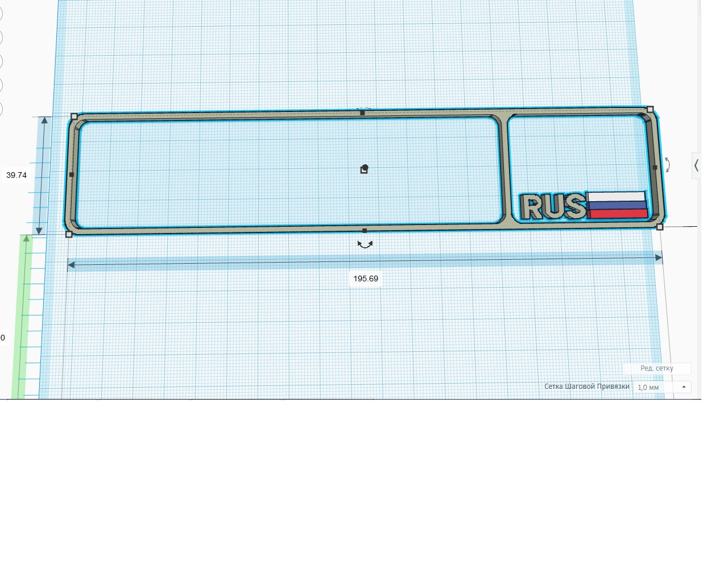Click the Ред. сетку button
The height and width of the screenshot is (582, 728).
657,368
